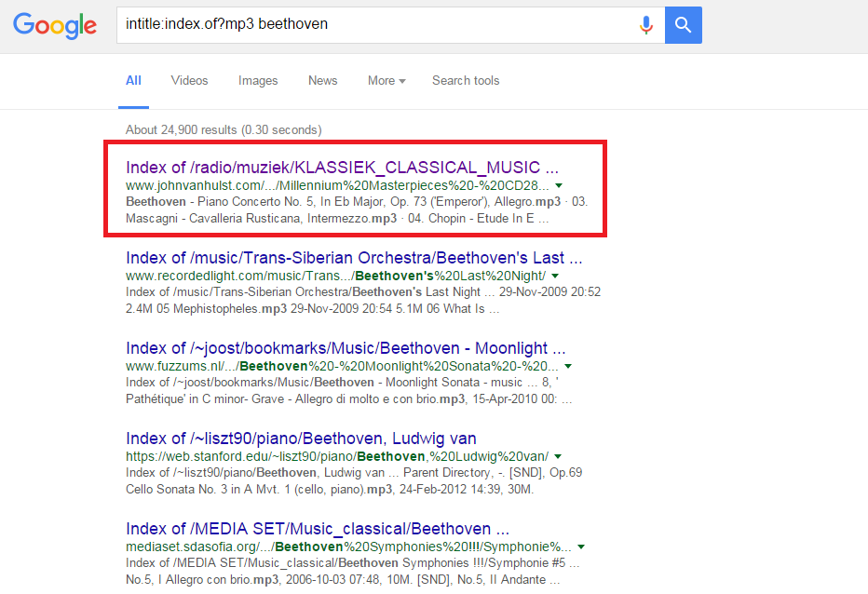Screen dimensions: 868x594
Task: Expand the recordedlight.com URL dropdown arrow
Action: click(x=555, y=276)
